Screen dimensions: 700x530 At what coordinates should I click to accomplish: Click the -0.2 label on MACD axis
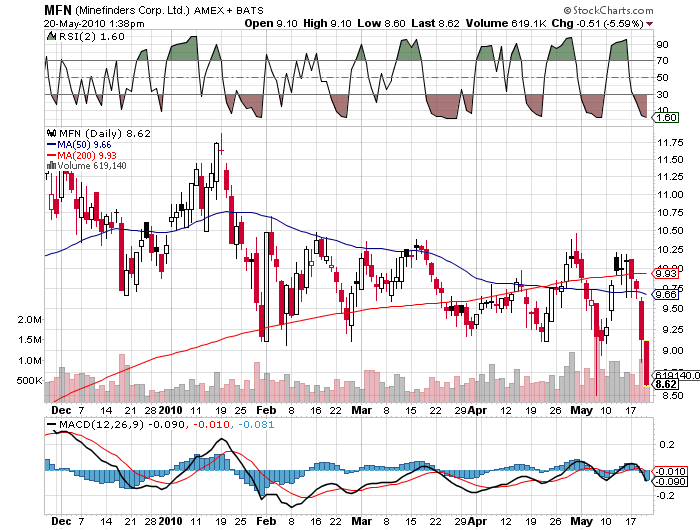[x=665, y=496]
